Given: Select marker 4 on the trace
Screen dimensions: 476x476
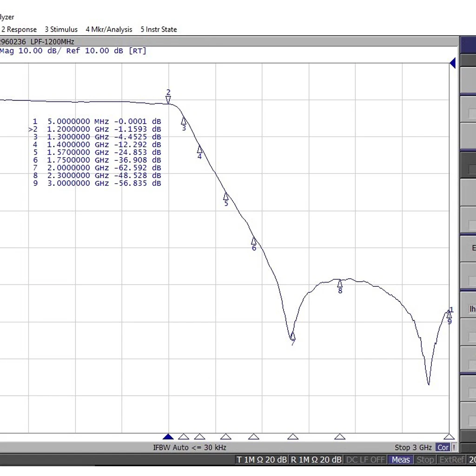Looking at the screenshot, I should pyautogui.click(x=199, y=149).
